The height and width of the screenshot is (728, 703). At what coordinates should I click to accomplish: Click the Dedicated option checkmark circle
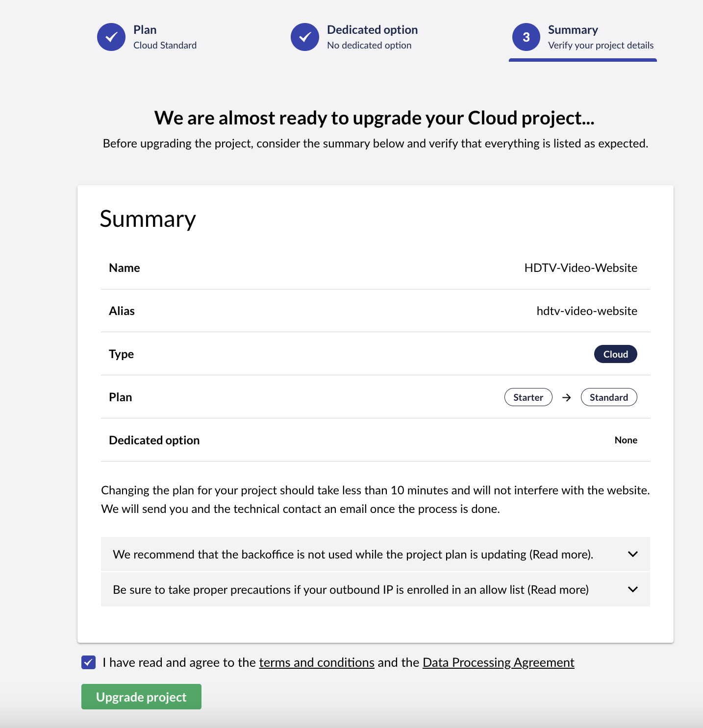[305, 37]
